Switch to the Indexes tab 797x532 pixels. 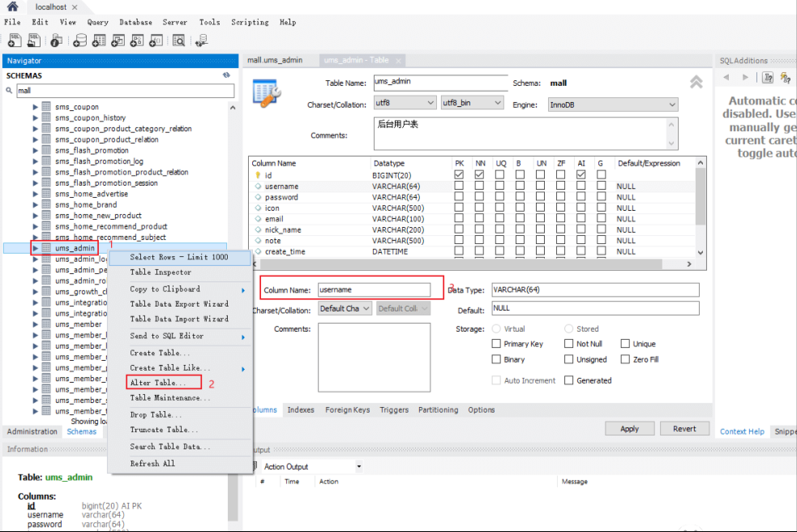[x=301, y=410]
